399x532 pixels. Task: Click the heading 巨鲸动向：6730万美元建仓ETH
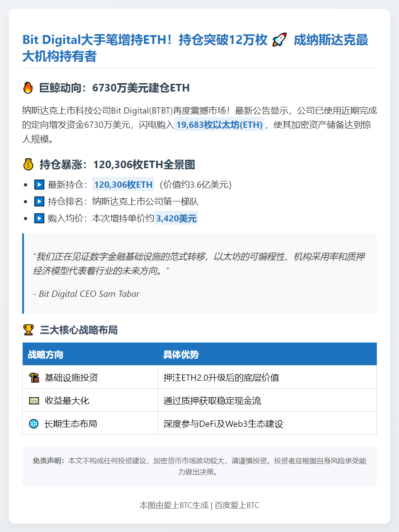[114, 88]
